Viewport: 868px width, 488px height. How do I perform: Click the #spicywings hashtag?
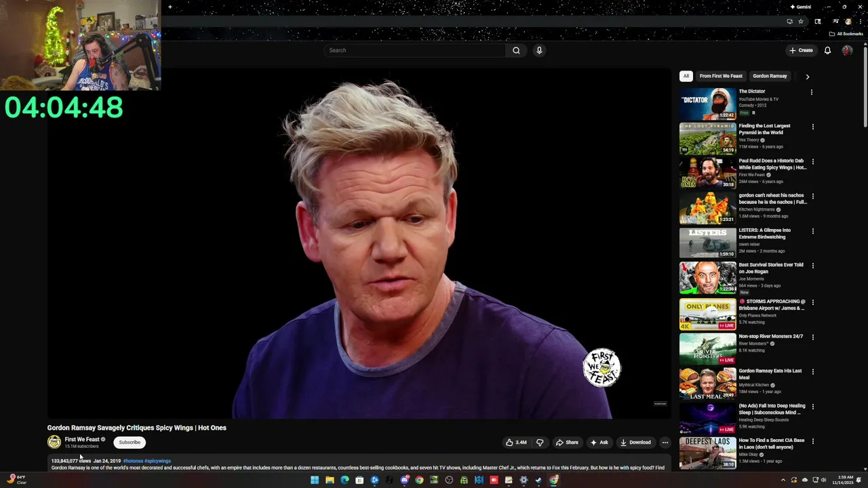coord(157,461)
